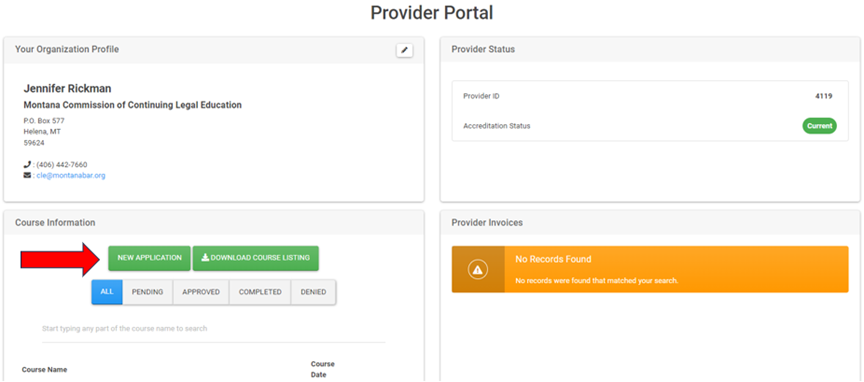The height and width of the screenshot is (382, 864).
Task: Click Montana Commission of Continuing Legal Education text
Action: pyautogui.click(x=132, y=105)
